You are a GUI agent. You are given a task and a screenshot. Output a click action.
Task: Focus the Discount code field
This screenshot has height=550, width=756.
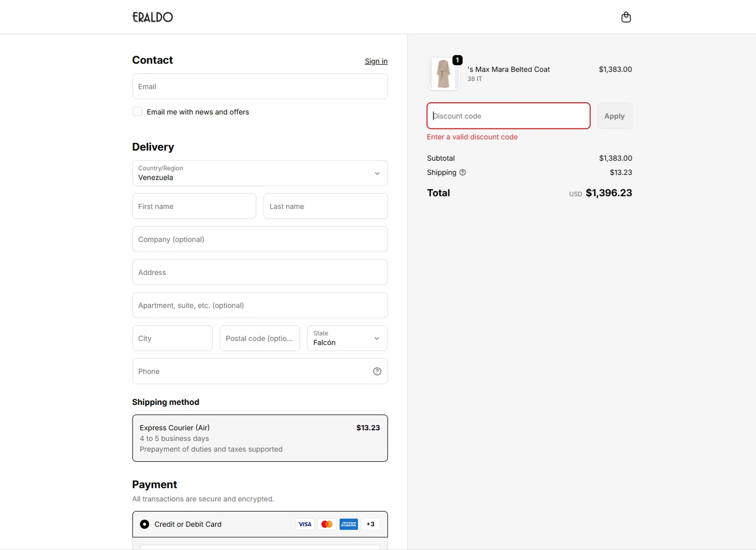[509, 116]
